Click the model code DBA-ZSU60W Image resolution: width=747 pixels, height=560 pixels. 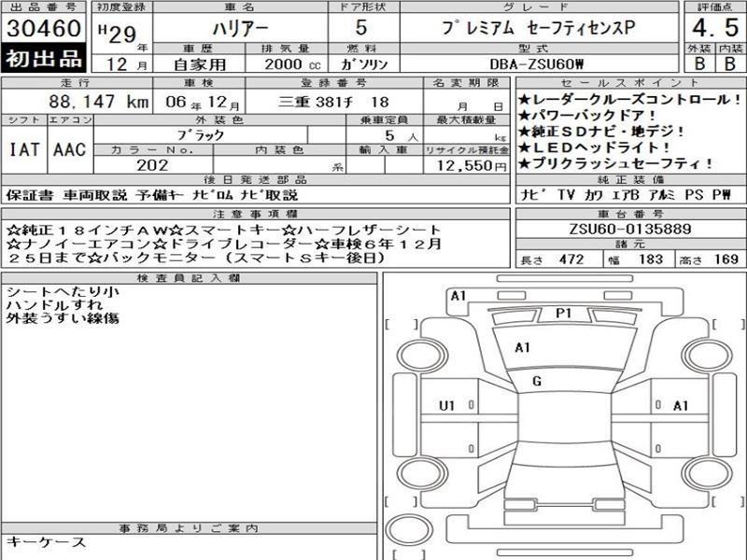(x=537, y=64)
